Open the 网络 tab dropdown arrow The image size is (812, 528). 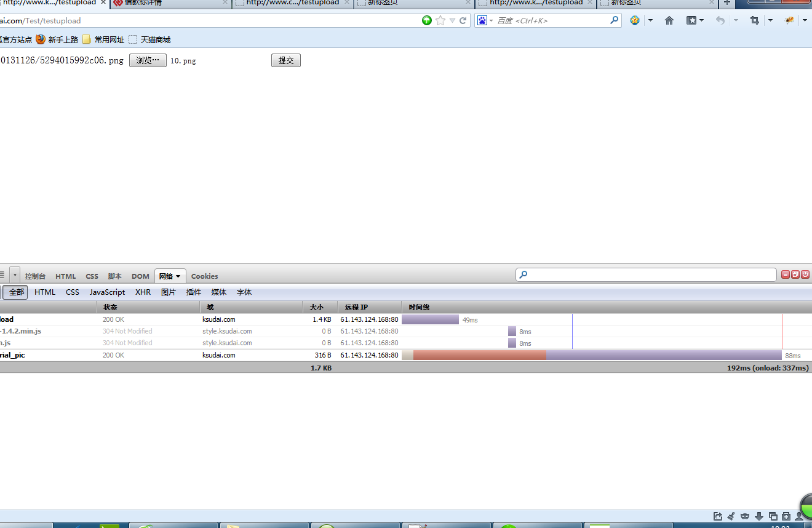(178, 276)
